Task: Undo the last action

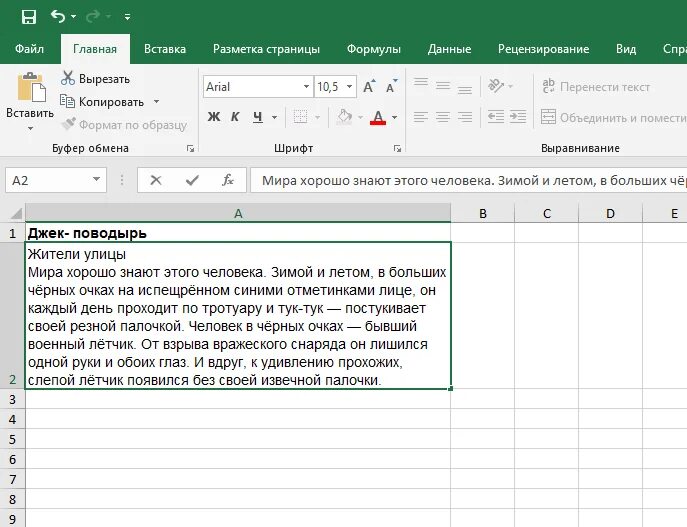Action: point(58,17)
